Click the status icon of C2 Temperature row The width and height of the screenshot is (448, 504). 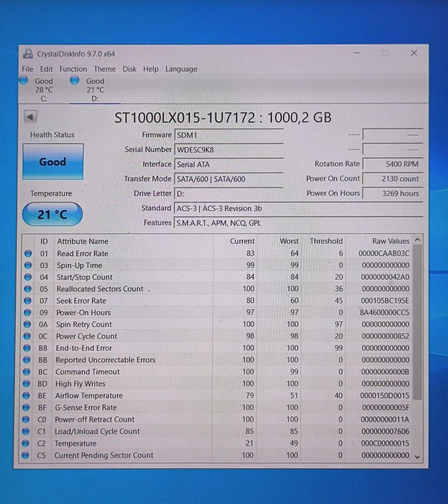[x=26, y=443]
